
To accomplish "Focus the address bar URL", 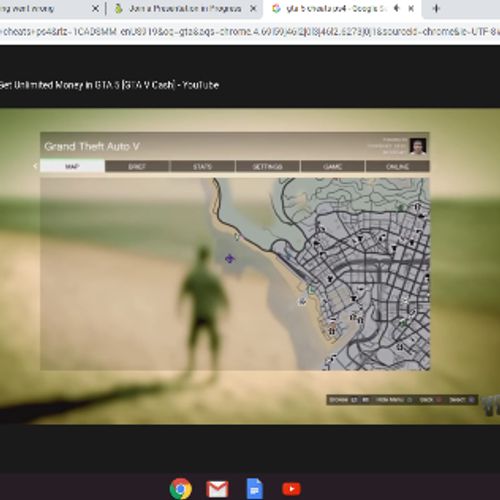I will tap(250, 31).
